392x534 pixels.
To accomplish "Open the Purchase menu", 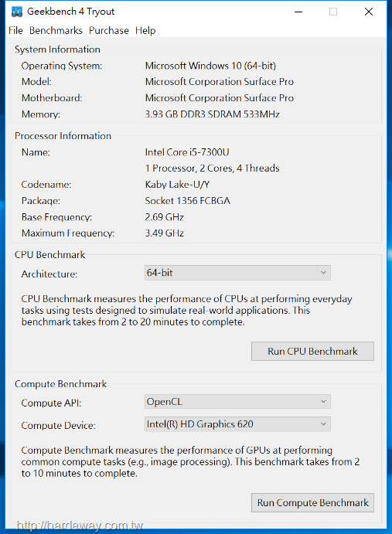I will [109, 31].
